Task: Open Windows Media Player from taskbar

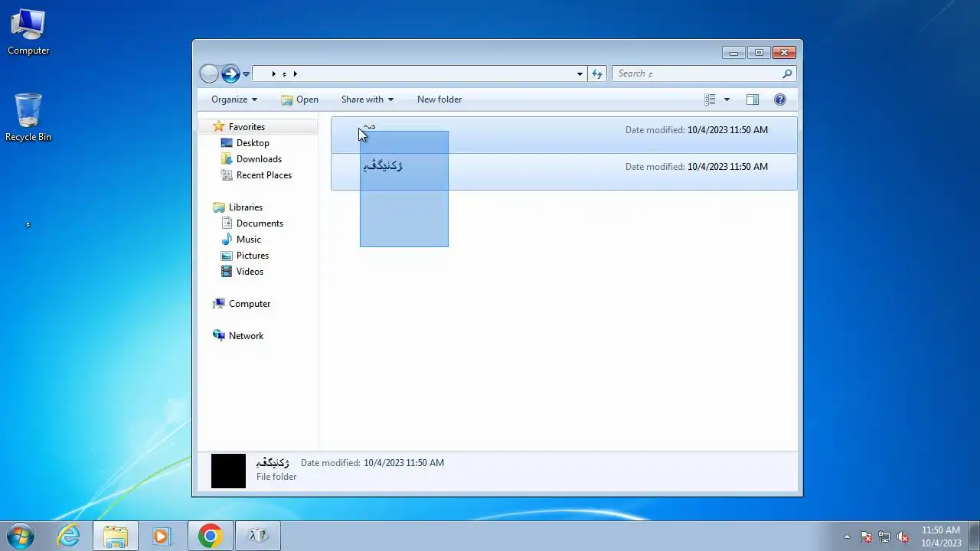Action: click(162, 536)
